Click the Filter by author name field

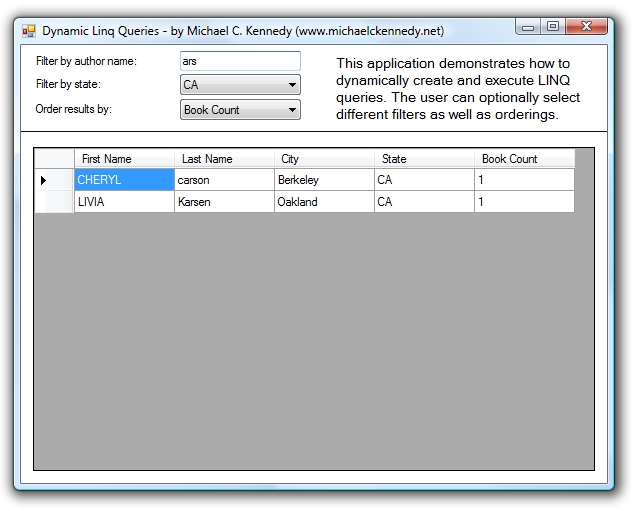[x=239, y=62]
